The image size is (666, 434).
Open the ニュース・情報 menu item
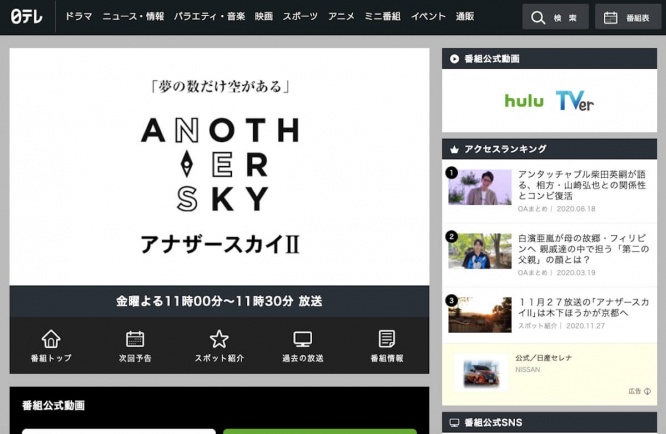pos(133,17)
